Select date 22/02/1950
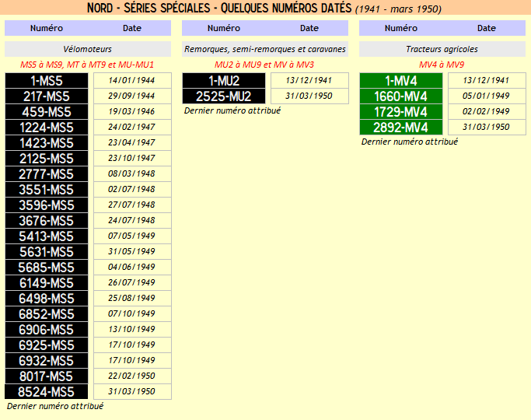Screen dimensions: 531x420 tap(132, 376)
